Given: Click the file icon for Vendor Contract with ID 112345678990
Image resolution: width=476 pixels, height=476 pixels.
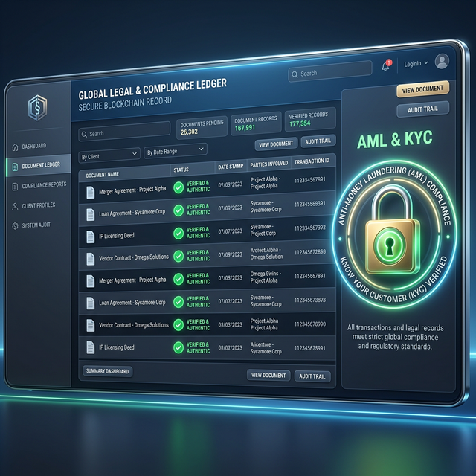Looking at the screenshot, I should [90, 326].
